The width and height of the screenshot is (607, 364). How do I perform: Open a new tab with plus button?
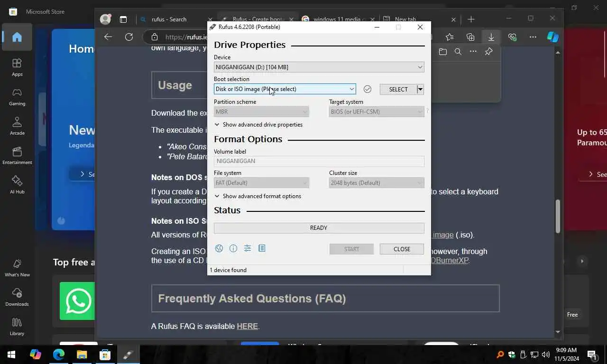(471, 19)
